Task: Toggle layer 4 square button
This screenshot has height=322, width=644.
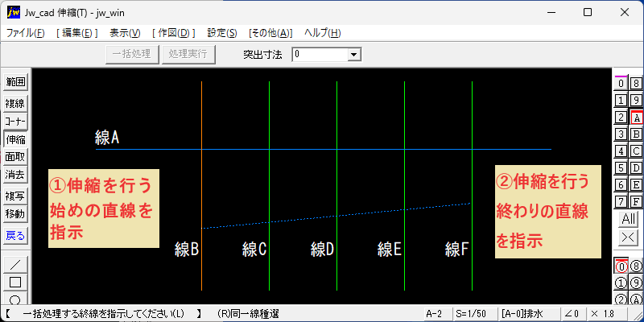Action: coord(621,151)
